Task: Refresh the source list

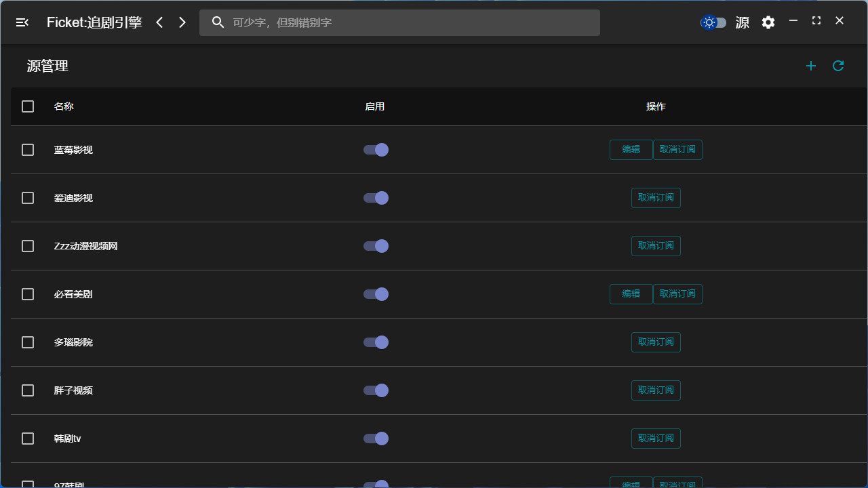Action: [837, 66]
